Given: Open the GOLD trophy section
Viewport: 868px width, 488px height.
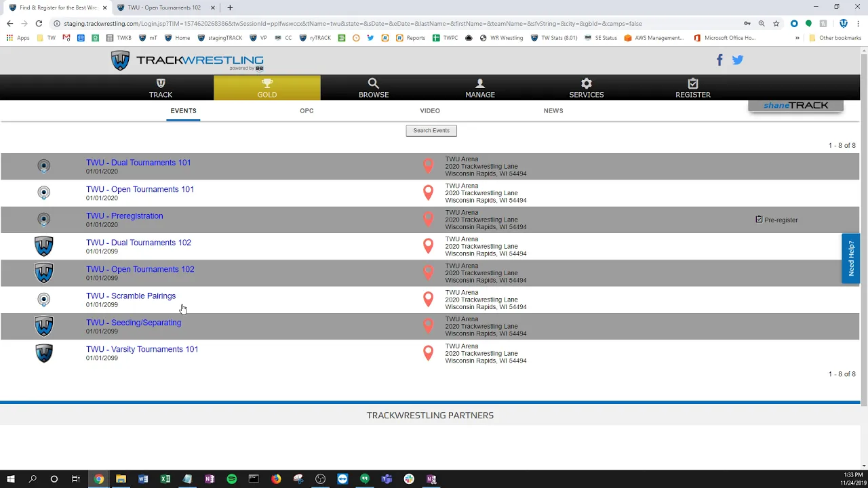Looking at the screenshot, I should click(x=267, y=88).
